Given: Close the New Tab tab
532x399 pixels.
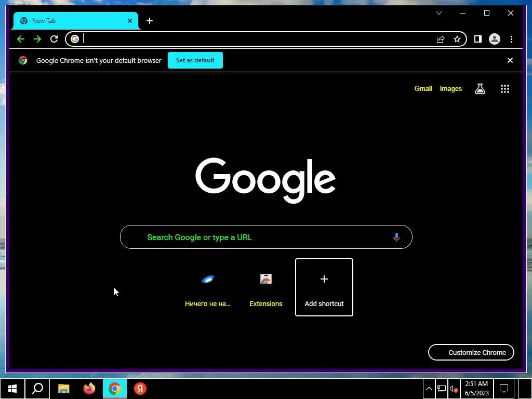Looking at the screenshot, I should pyautogui.click(x=129, y=21).
